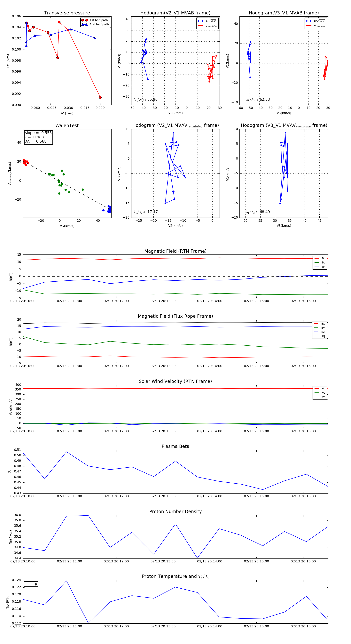This screenshot has height=644, width=351.
Task: Click the 'Transverse pressure' plot title
Action: pyautogui.click(x=67, y=13)
